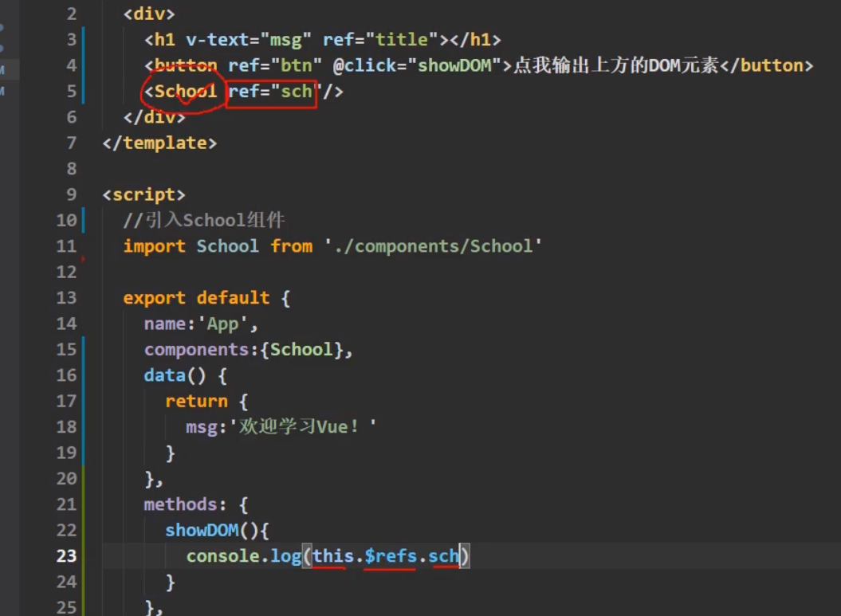Click line number 5 in the gutter
The image size is (841, 616).
pos(72,91)
